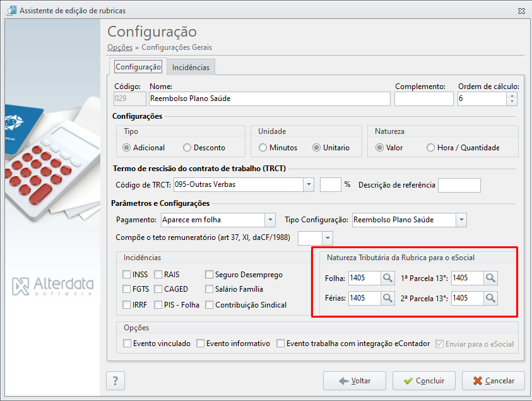Click into the Nome text field

[x=269, y=99]
